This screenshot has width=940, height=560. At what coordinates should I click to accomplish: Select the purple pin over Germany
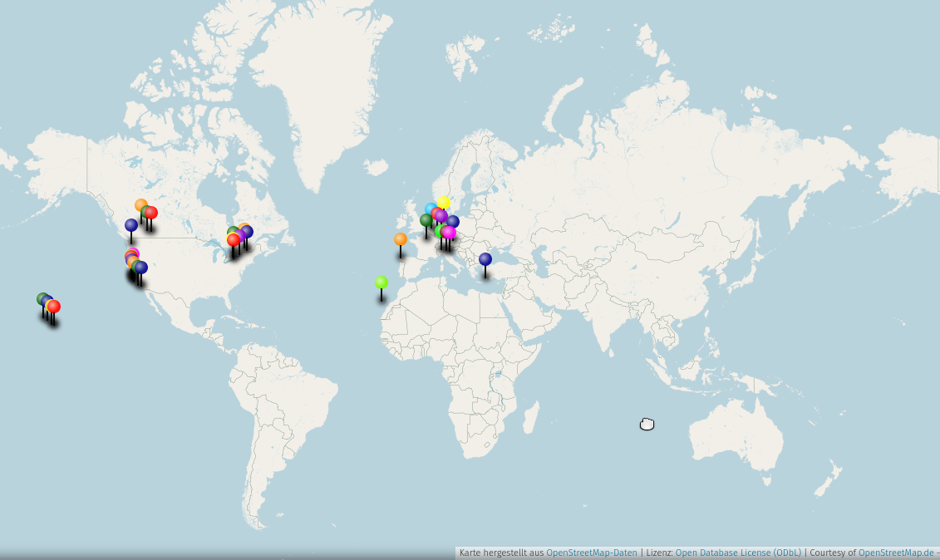click(x=441, y=216)
